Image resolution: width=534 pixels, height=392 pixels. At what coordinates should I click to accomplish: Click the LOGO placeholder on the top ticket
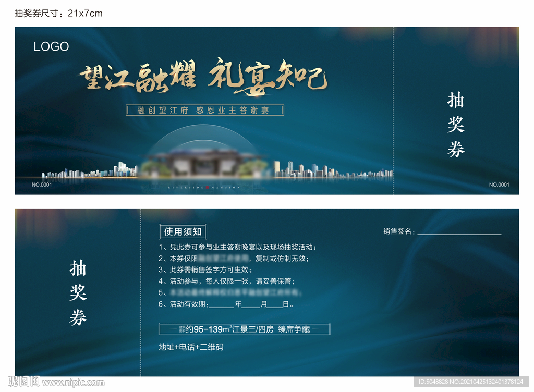pos(52,46)
